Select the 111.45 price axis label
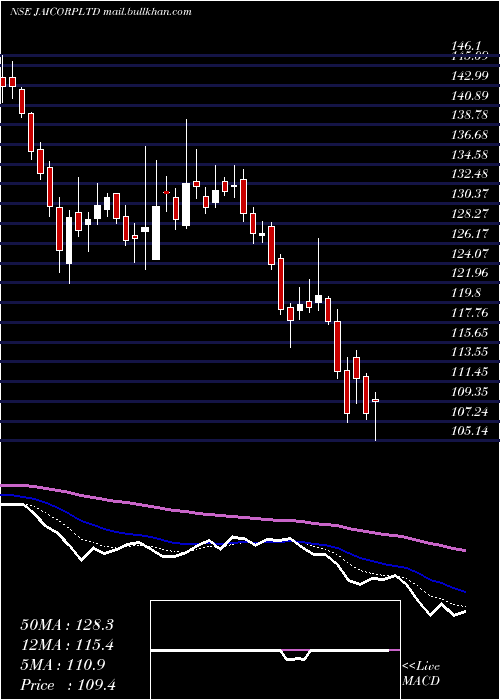 tap(470, 371)
